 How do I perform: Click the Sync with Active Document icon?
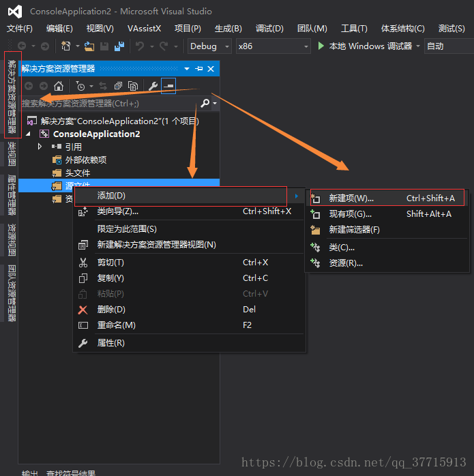pos(103,86)
